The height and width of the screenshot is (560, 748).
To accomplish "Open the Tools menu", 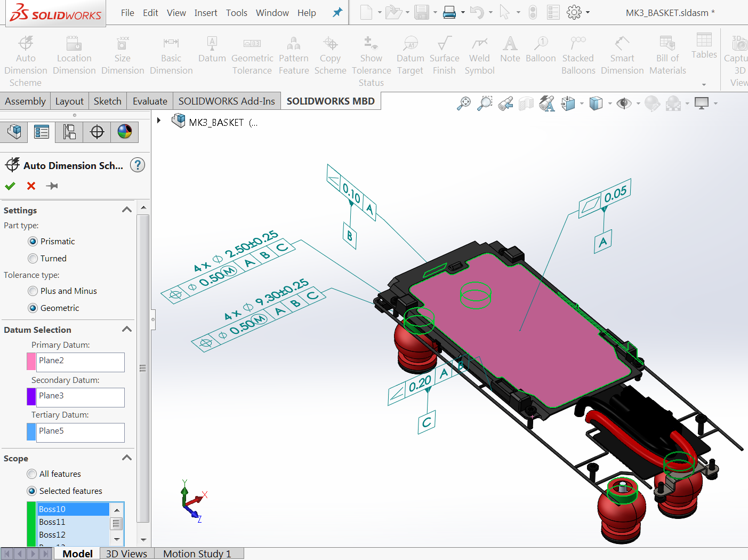I will click(x=236, y=13).
